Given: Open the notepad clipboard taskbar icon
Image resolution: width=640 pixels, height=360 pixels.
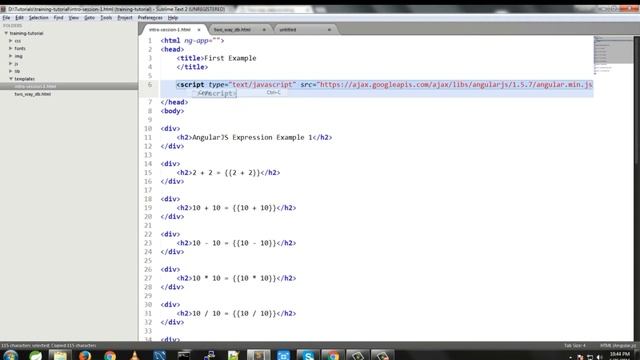Looking at the screenshot, I should (x=60, y=355).
